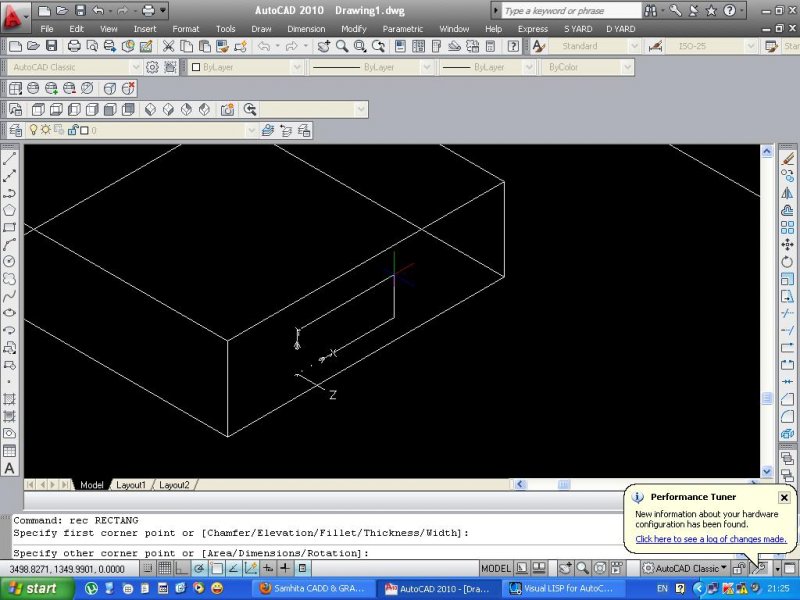This screenshot has width=800, height=600.
Task: Toggle the MODEL space status button
Action: (x=496, y=568)
